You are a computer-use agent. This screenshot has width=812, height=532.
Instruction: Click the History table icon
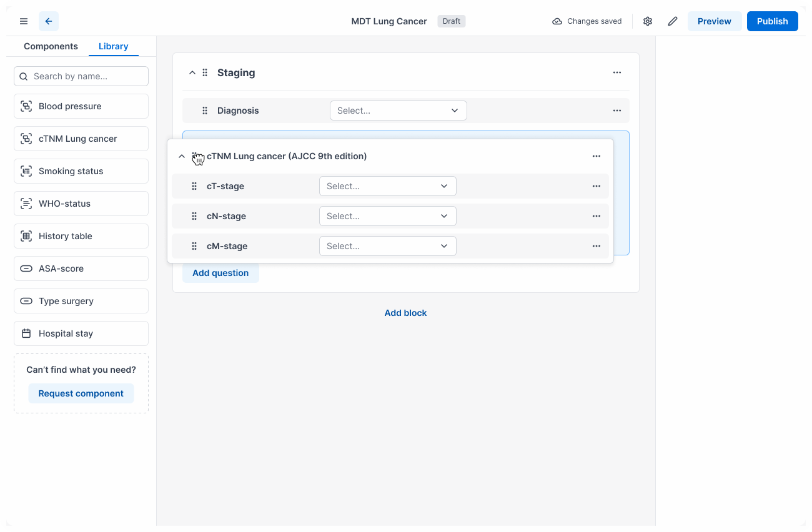click(x=26, y=236)
